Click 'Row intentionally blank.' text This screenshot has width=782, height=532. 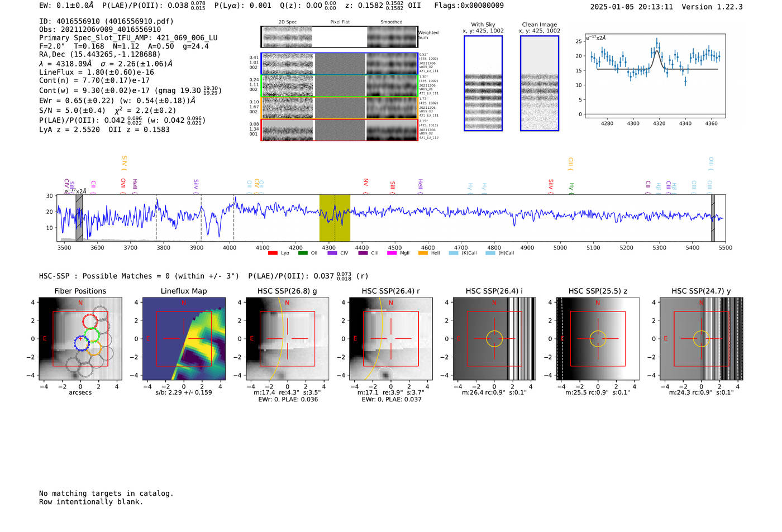(91, 502)
